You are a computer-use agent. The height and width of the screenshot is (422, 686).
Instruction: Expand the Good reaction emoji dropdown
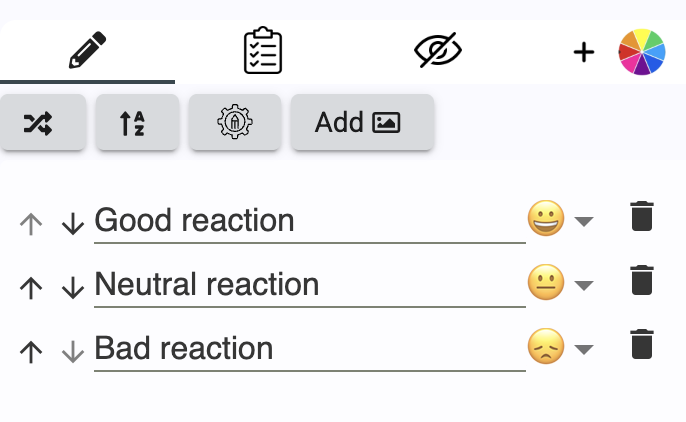click(x=585, y=221)
